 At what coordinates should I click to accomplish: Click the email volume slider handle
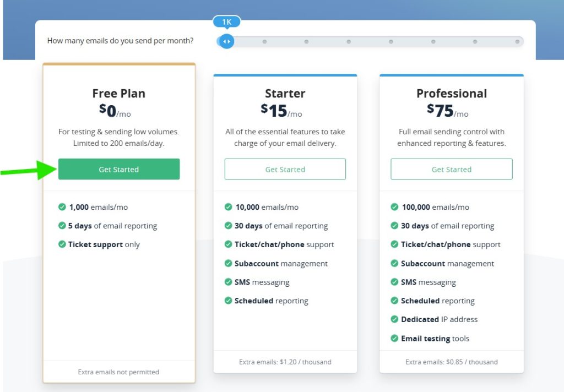click(x=226, y=41)
